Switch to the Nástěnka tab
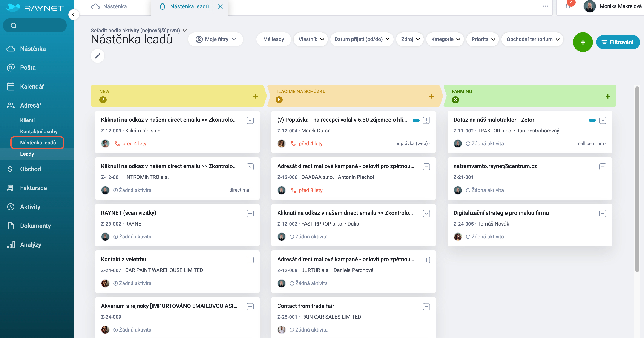This screenshot has width=644, height=338. click(x=109, y=6)
